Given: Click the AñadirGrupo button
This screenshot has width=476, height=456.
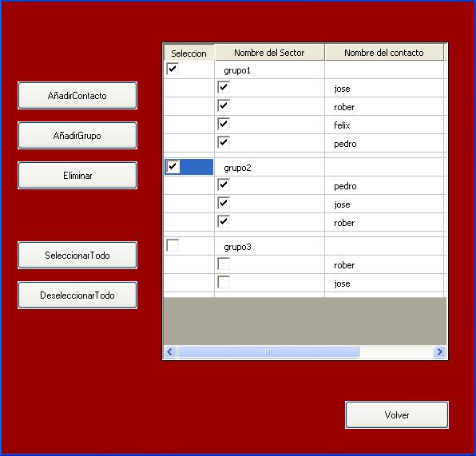Looking at the screenshot, I should [x=77, y=136].
